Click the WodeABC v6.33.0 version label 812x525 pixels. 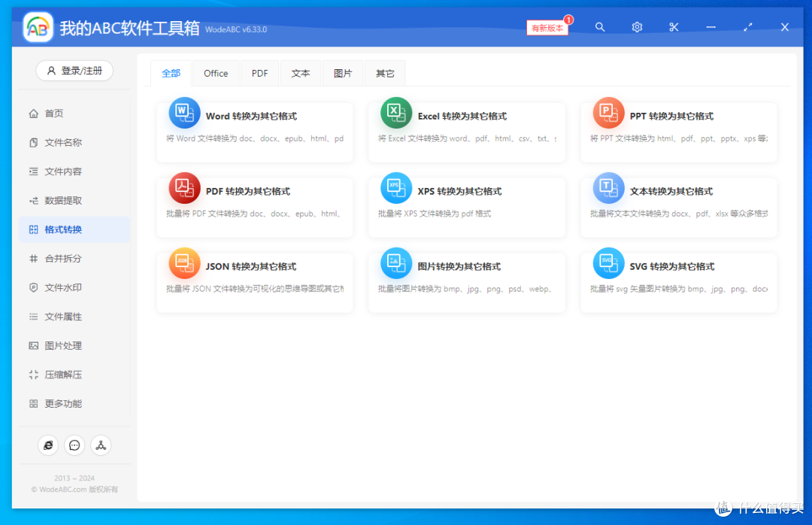236,29
